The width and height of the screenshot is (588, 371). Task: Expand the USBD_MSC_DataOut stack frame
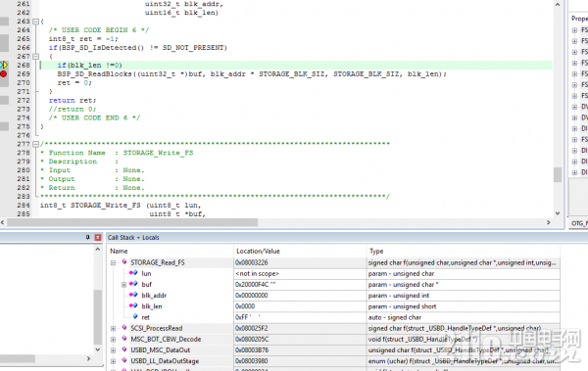pos(113,350)
